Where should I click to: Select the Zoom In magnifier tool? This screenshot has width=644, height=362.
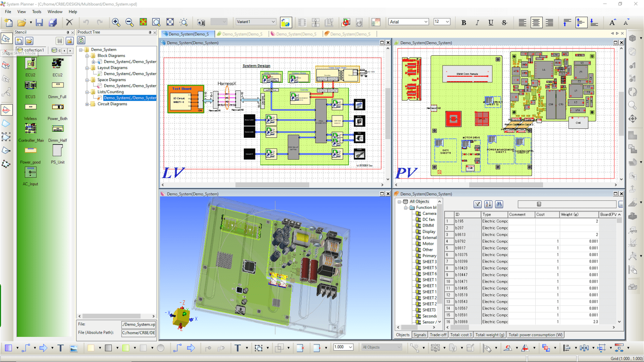115,22
